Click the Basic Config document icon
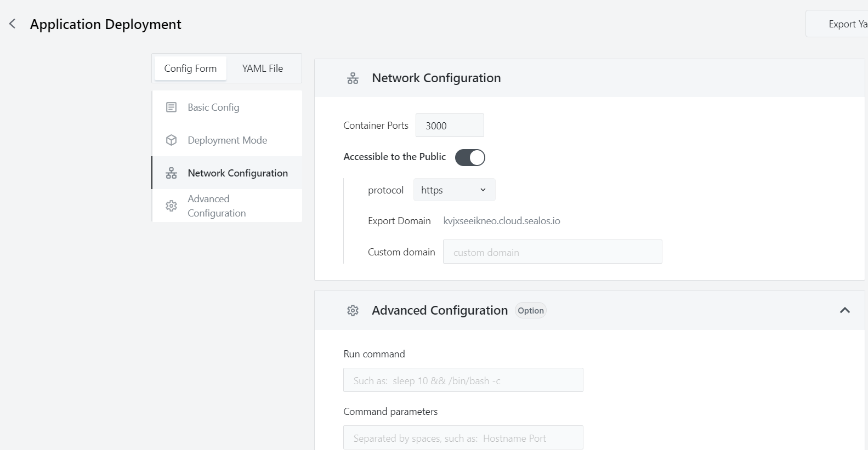The width and height of the screenshot is (868, 450). [x=171, y=107]
